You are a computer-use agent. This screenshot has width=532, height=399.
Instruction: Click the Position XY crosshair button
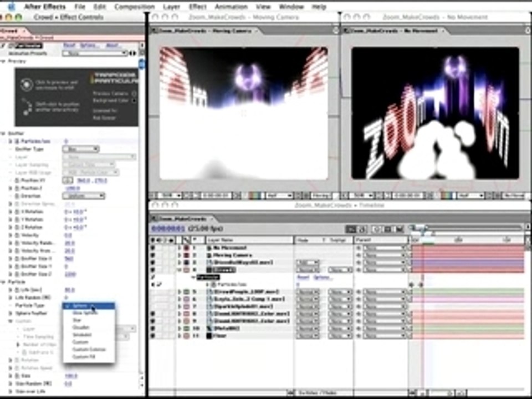(68, 181)
